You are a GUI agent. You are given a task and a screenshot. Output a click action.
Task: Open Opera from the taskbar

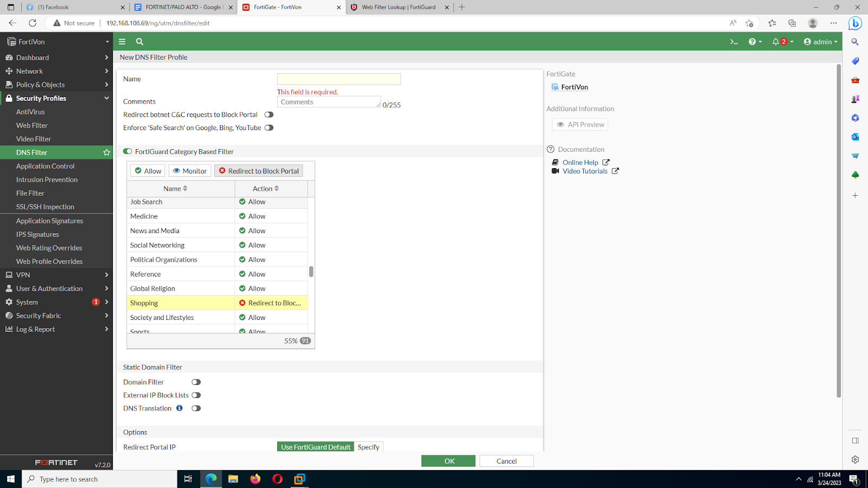[x=277, y=479]
